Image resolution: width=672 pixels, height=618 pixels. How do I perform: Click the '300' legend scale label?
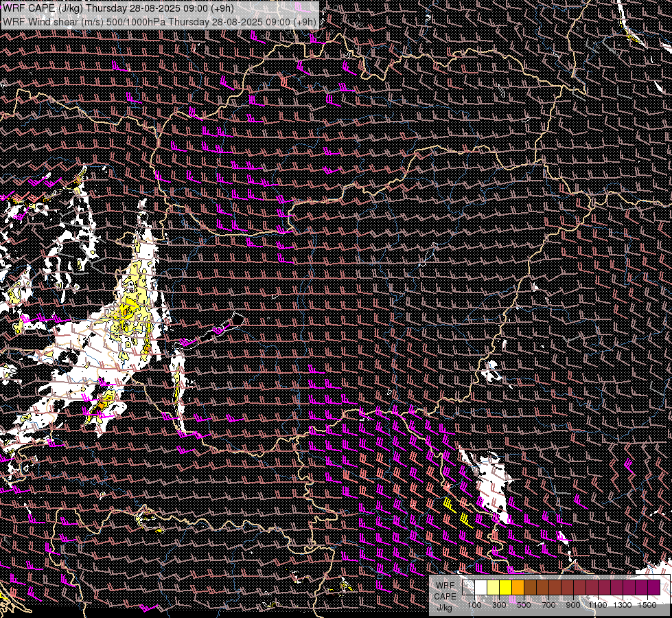coord(499,605)
